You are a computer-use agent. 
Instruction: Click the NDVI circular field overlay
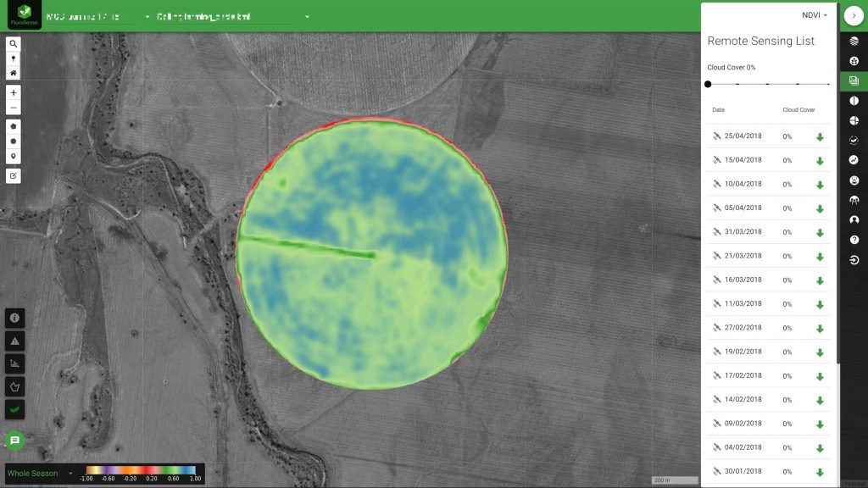click(x=371, y=253)
